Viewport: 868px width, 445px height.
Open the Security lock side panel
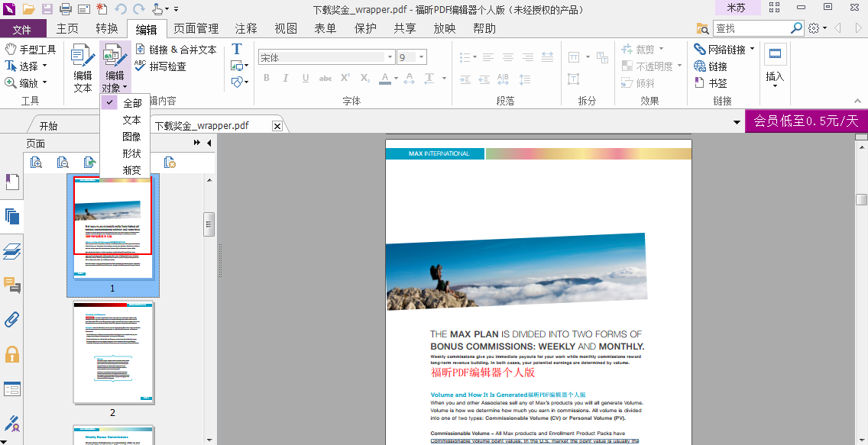coord(11,354)
